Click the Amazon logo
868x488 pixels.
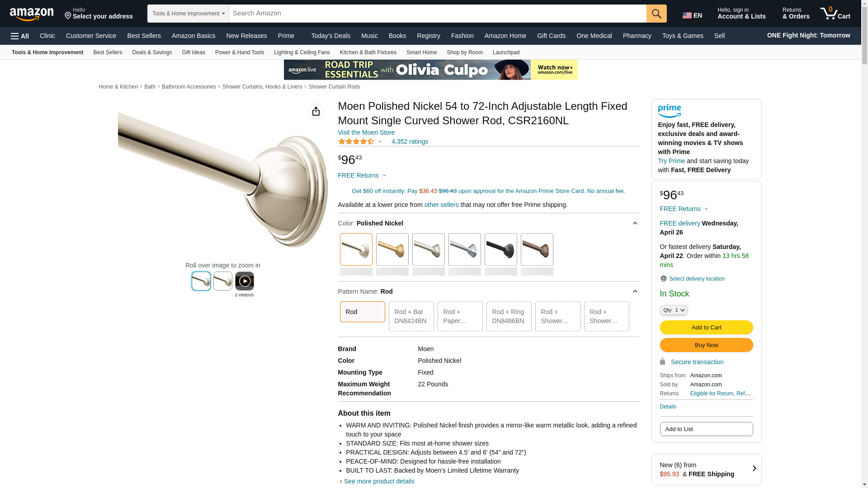click(x=32, y=14)
